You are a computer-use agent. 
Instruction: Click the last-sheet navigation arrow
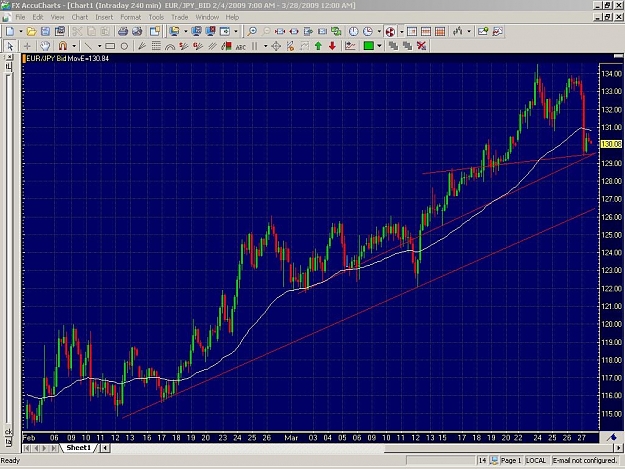tap(54, 448)
